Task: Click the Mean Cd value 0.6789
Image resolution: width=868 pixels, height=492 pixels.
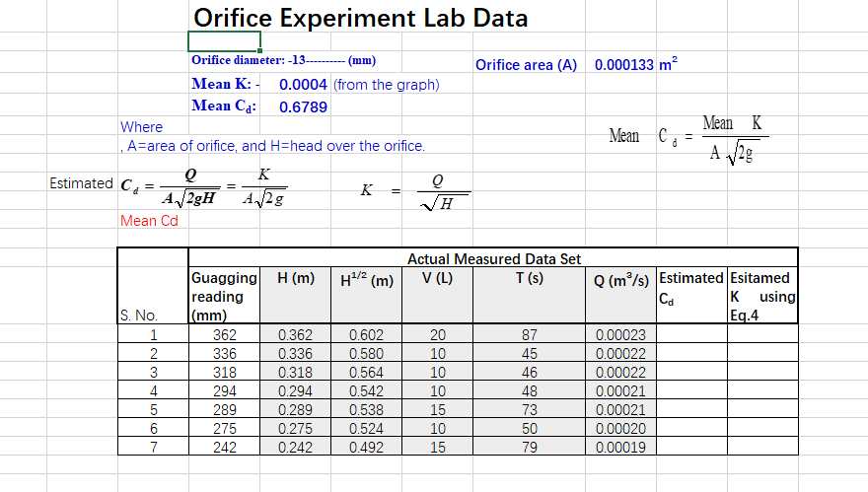Action: coord(303,106)
